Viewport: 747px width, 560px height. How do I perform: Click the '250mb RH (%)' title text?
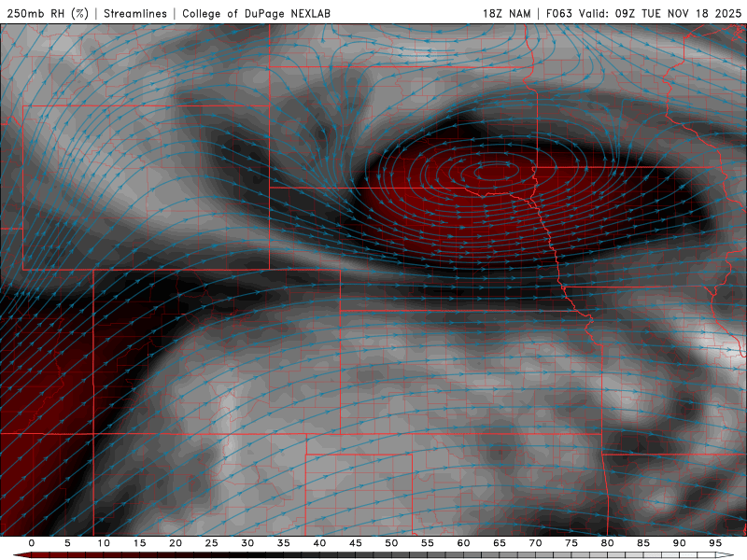(x=48, y=13)
